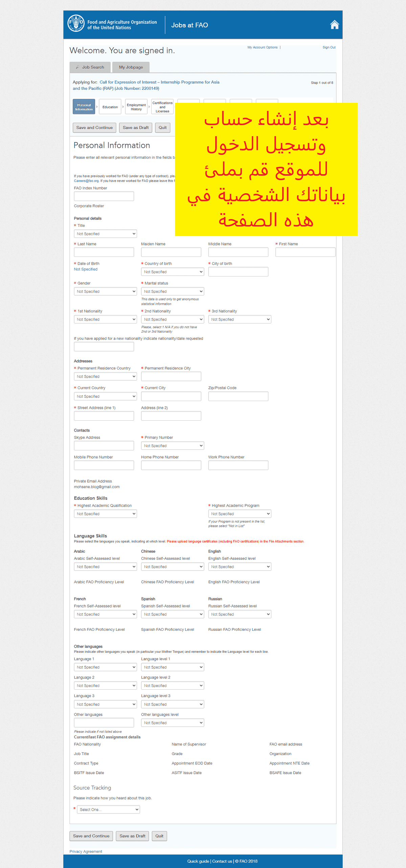Click the Zip/Postal Code field
This screenshot has height=868, width=406.
238,396
